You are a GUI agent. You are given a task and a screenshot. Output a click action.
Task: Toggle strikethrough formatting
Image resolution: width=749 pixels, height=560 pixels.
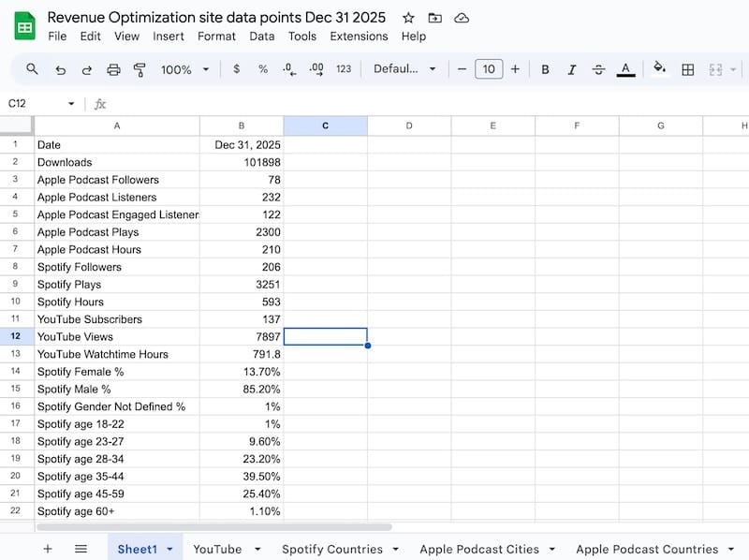(598, 69)
